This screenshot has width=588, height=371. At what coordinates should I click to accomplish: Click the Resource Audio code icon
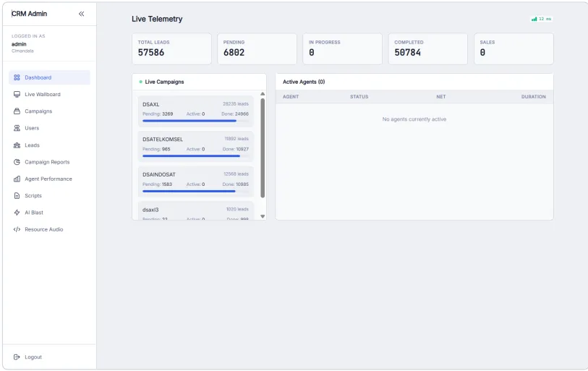(x=17, y=229)
